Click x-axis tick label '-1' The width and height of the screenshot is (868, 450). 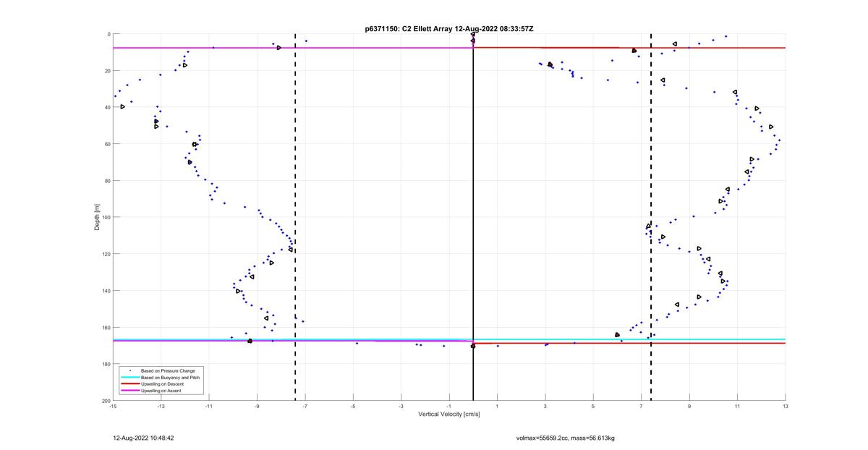449,407
